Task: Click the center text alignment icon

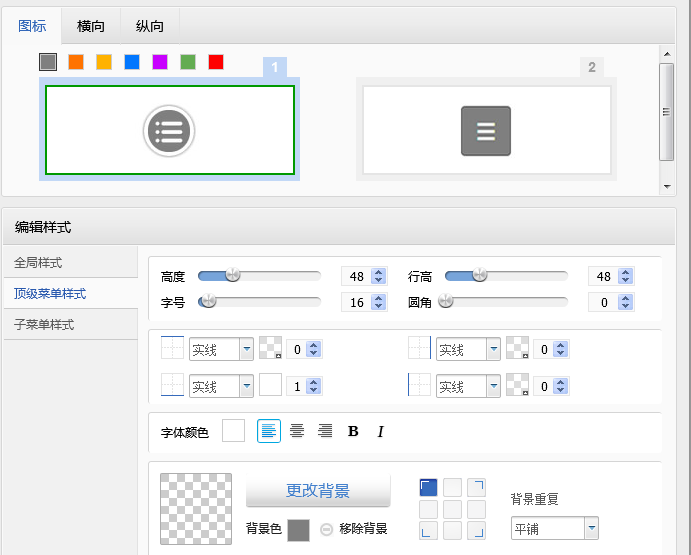Action: 297,431
